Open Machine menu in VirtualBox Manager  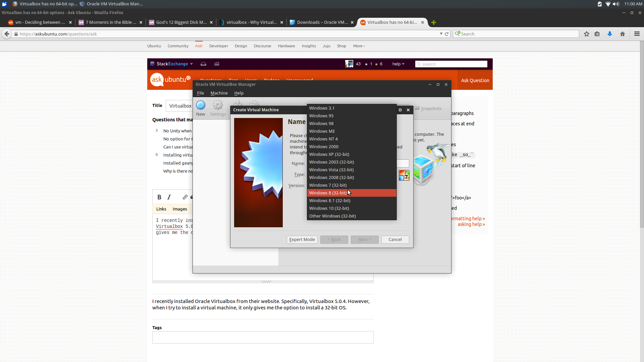tap(219, 93)
